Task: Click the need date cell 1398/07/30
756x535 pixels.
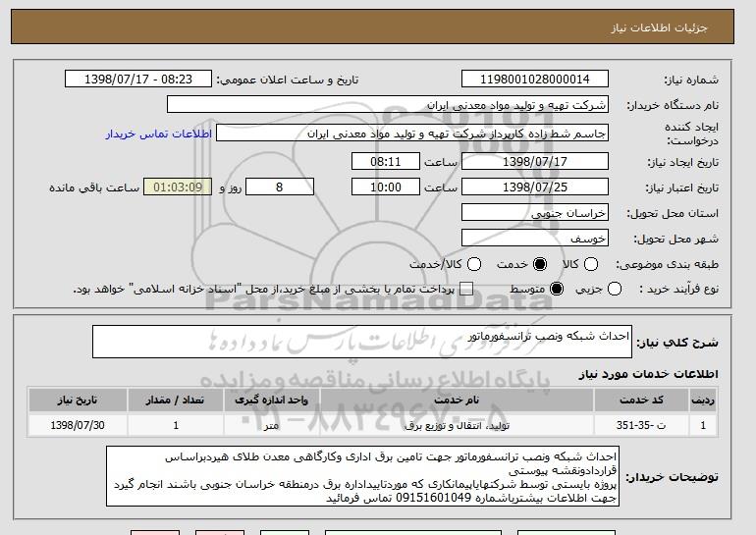Action: [78, 425]
